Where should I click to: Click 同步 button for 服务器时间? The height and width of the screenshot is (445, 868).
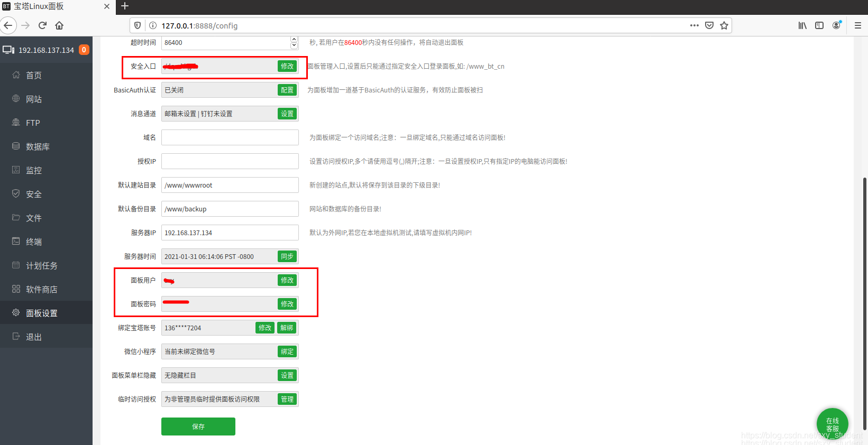[x=287, y=256]
